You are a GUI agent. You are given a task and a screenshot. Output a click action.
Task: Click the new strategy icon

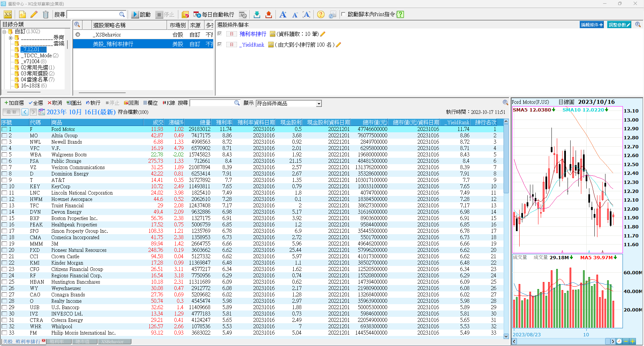[22, 14]
